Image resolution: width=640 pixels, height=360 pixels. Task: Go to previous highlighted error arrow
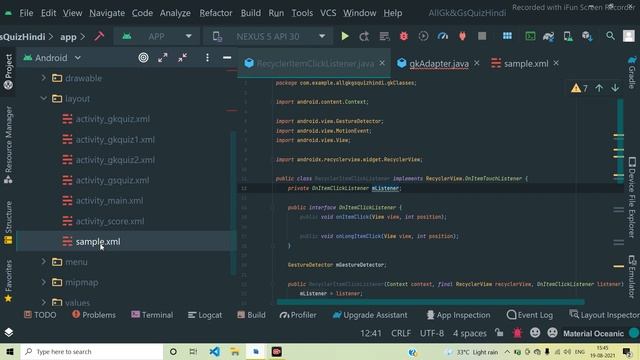pyautogui.click(x=599, y=88)
